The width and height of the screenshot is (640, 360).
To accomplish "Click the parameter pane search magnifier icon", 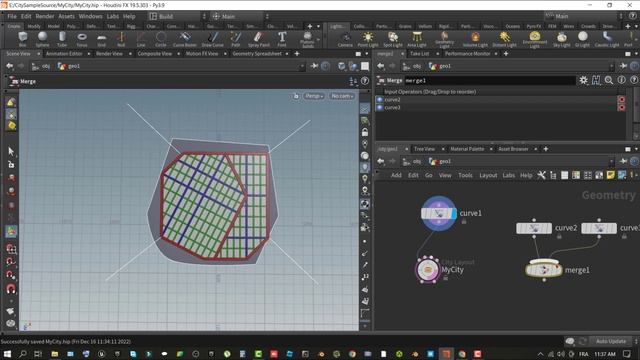I will pyautogui.click(x=609, y=80).
